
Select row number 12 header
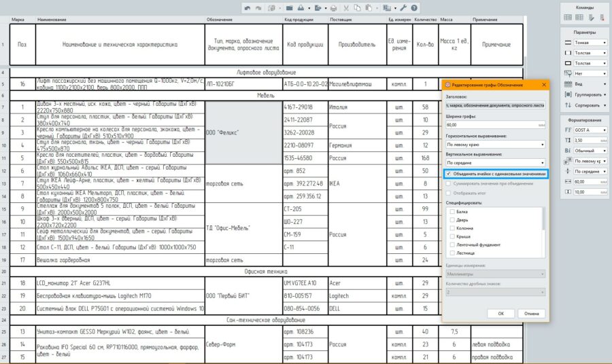click(4, 170)
